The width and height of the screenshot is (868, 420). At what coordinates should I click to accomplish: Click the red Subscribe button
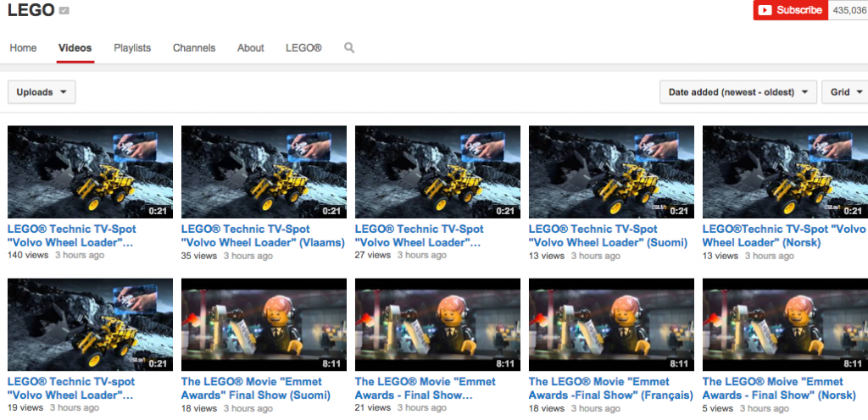point(790,10)
